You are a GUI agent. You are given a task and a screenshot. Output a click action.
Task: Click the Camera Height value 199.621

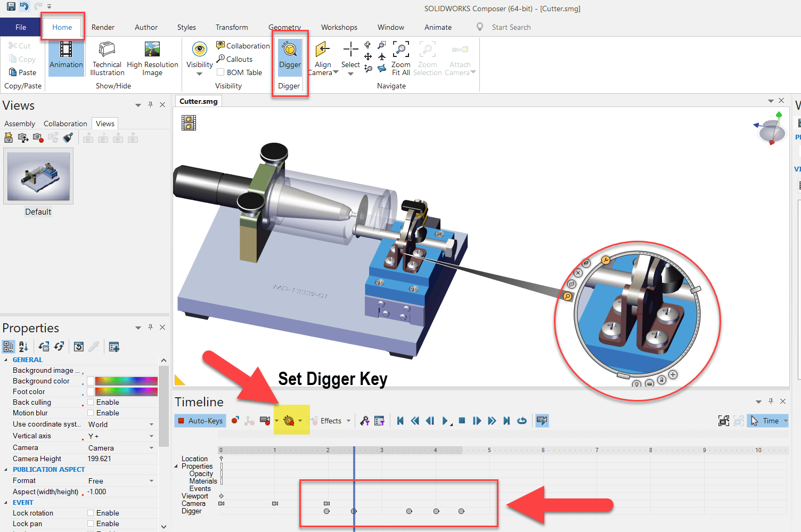[x=100, y=459]
